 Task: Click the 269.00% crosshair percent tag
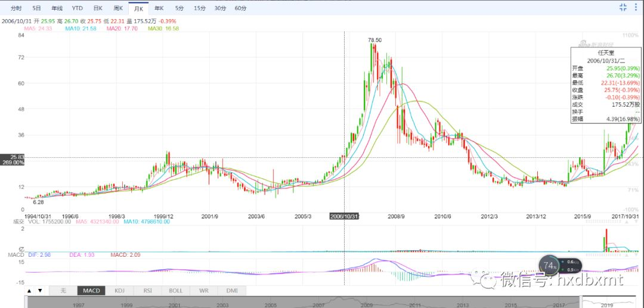pos(14,163)
